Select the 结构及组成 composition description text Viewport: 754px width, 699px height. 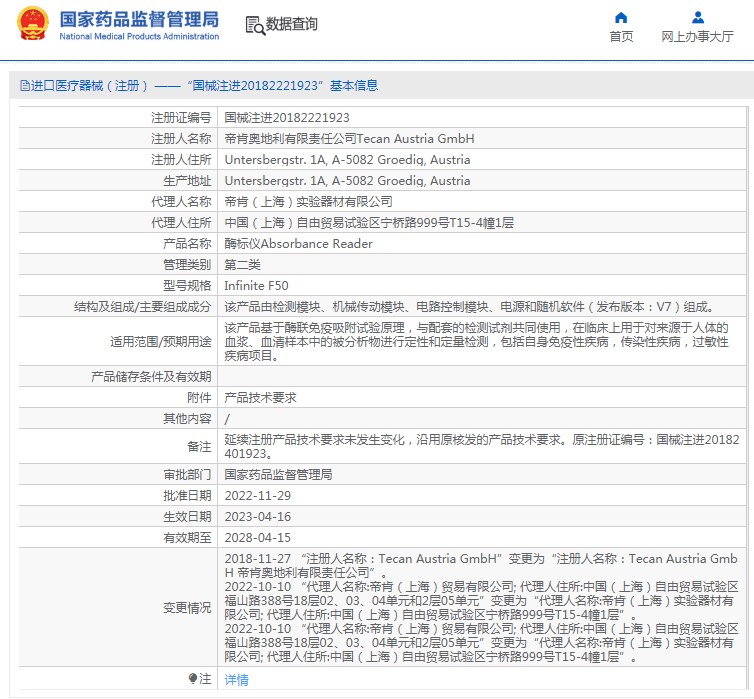[470, 307]
